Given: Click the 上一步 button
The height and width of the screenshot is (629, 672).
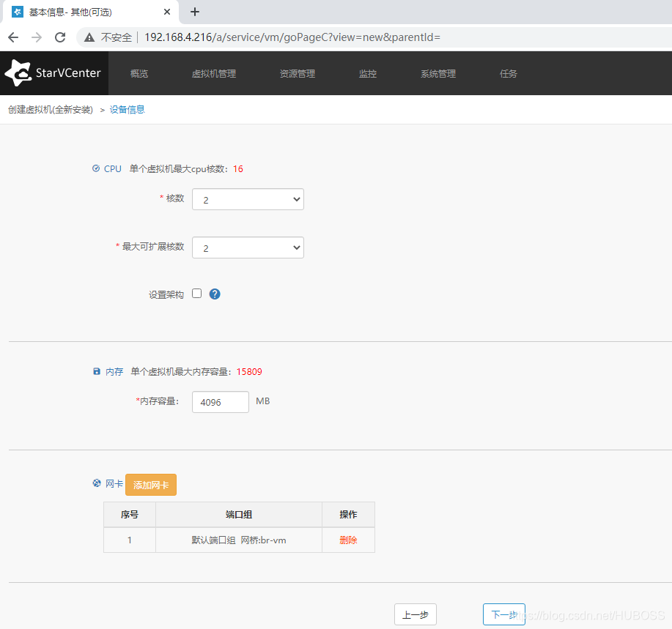Looking at the screenshot, I should coord(416,614).
